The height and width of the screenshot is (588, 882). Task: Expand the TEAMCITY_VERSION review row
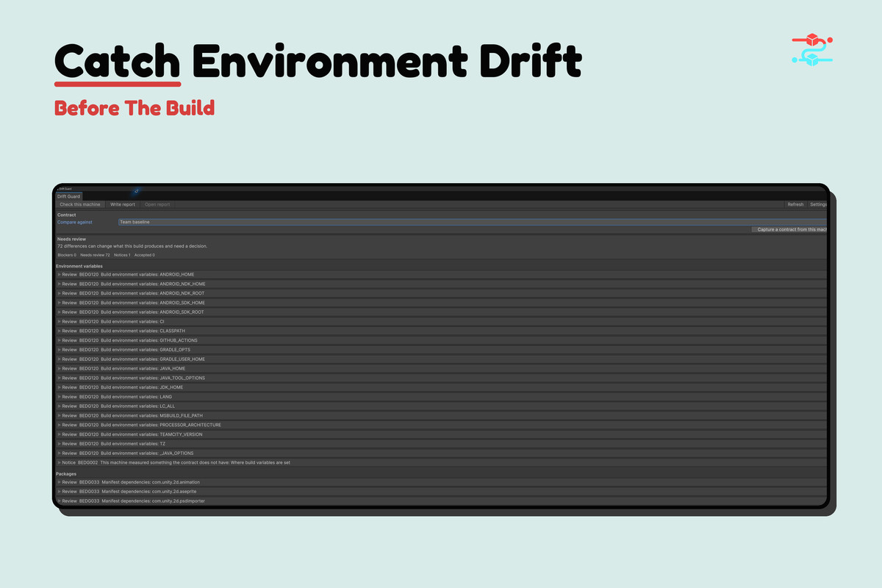point(442,434)
